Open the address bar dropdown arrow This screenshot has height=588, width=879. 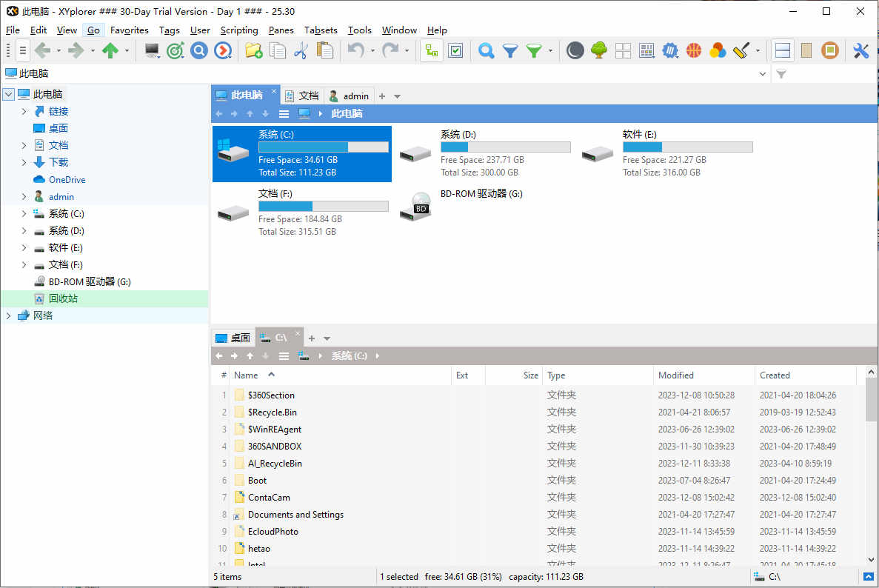pos(763,73)
